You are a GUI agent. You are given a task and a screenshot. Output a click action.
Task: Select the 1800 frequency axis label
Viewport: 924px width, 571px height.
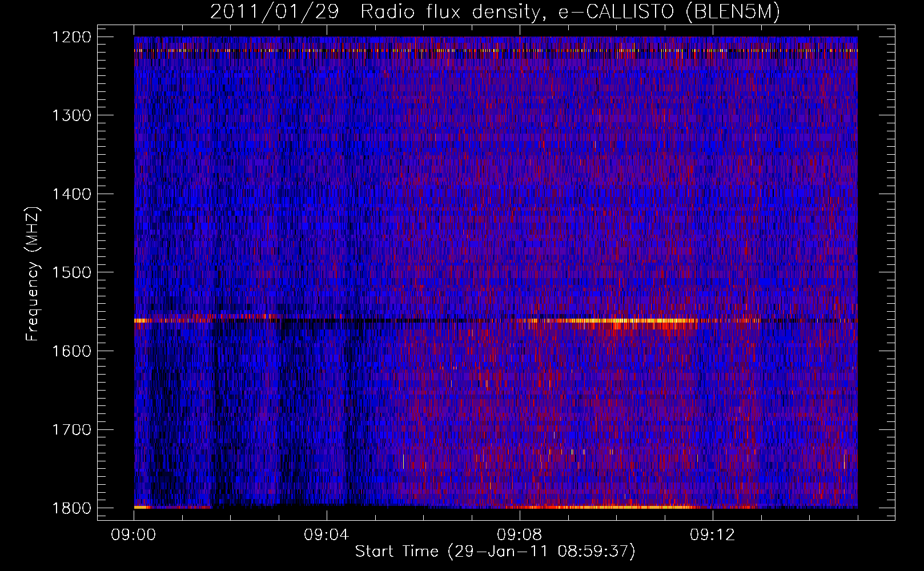pyautogui.click(x=71, y=508)
